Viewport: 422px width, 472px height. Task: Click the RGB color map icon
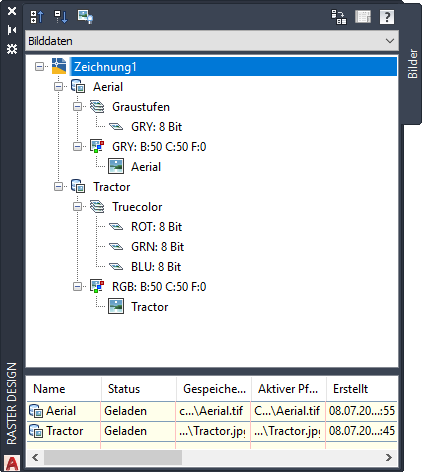[x=97, y=287]
